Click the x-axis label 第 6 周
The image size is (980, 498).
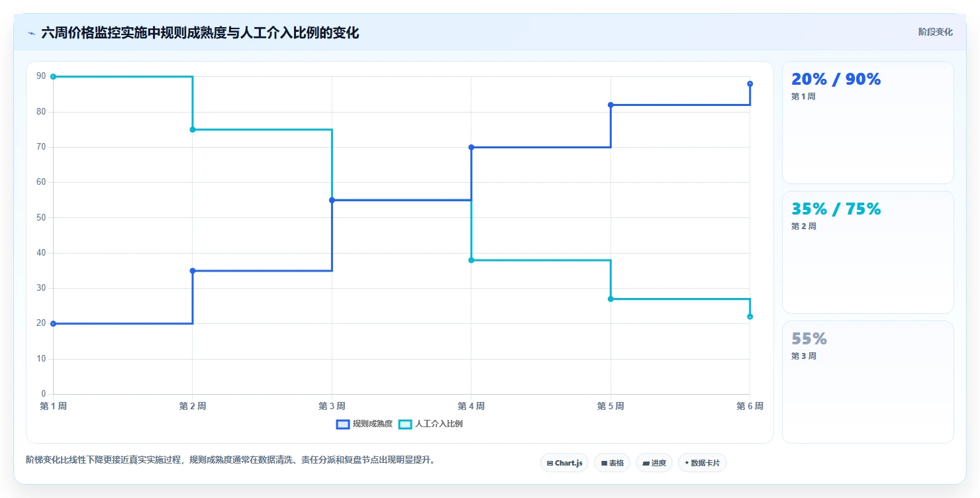[750, 407]
